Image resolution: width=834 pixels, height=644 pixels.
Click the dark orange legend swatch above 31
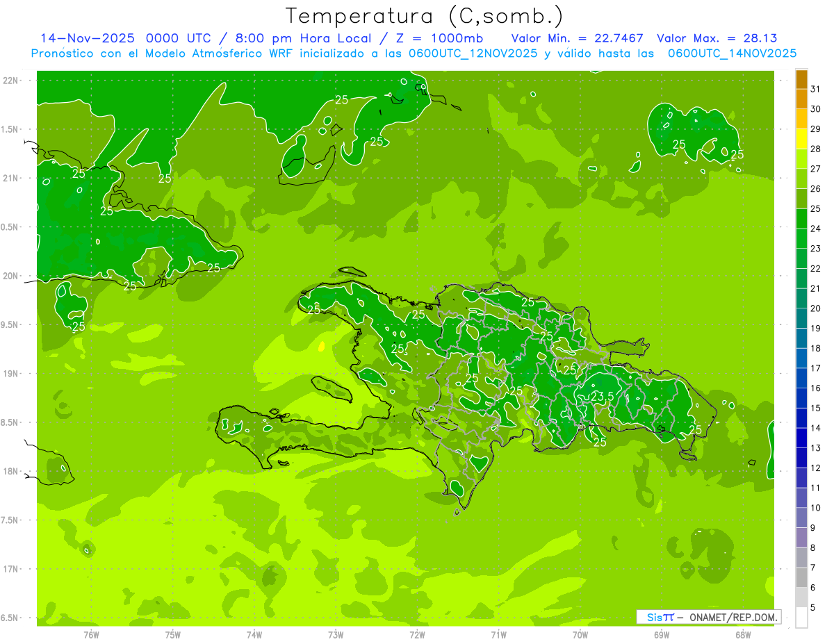click(x=801, y=79)
